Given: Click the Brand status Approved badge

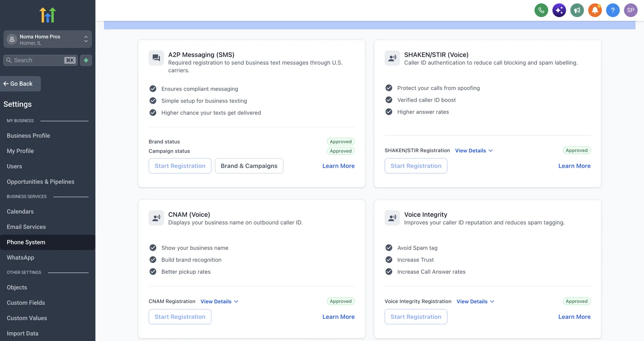Looking at the screenshot, I should 341,141.
